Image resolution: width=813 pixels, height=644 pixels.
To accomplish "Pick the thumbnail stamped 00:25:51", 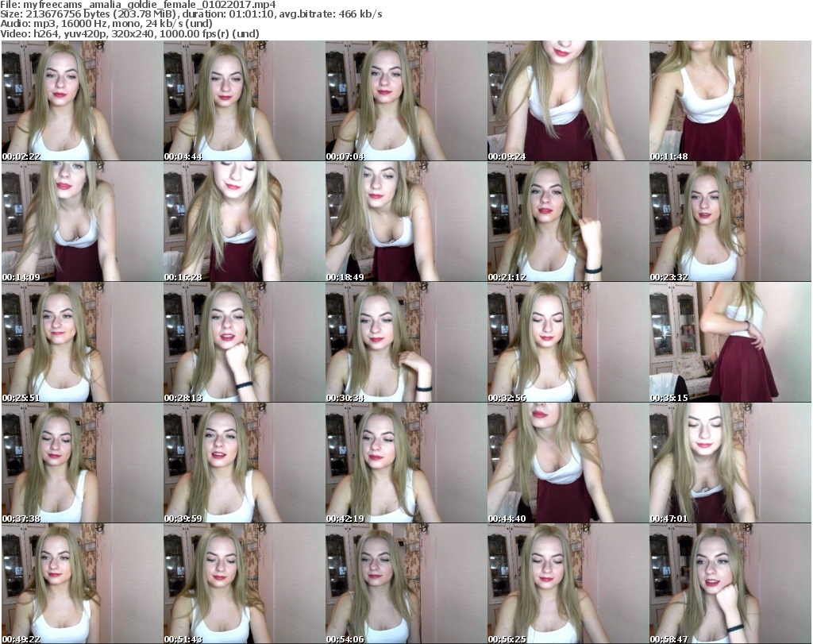I will (82, 342).
